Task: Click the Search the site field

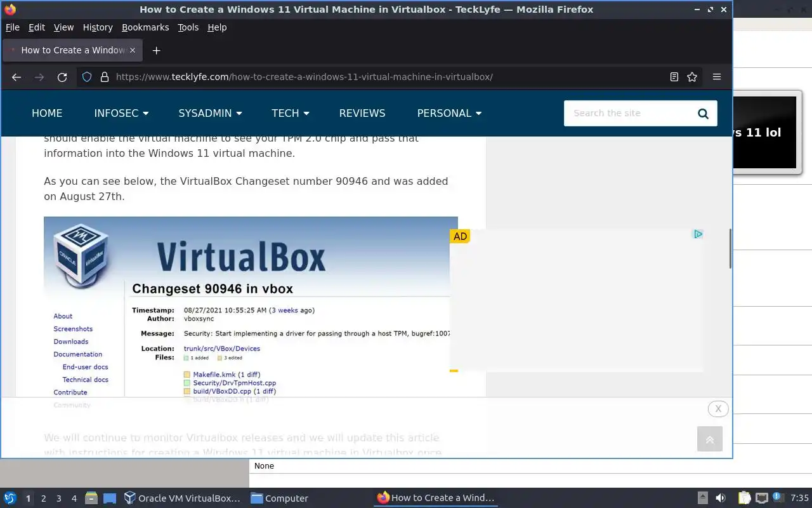Action: 628,113
